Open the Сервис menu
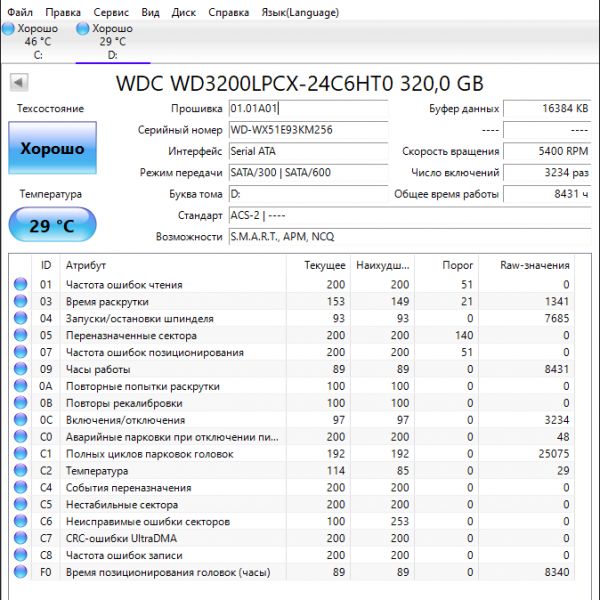 click(111, 12)
